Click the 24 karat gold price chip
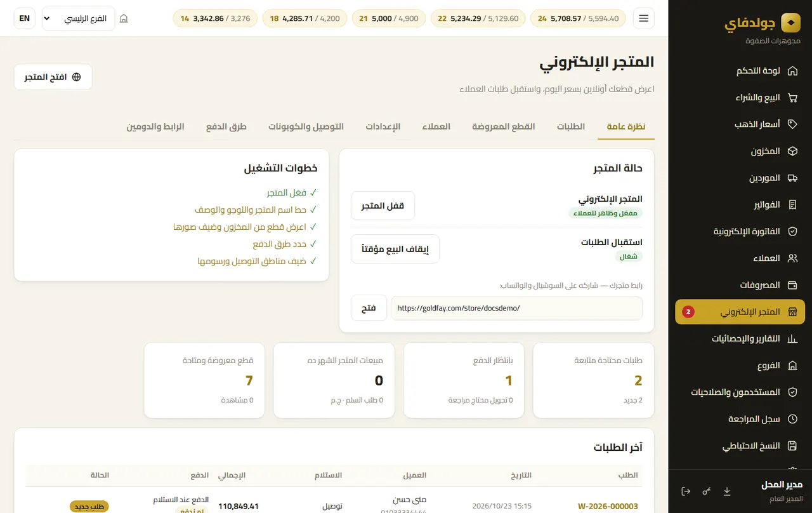The height and width of the screenshot is (513, 812). 579,18
